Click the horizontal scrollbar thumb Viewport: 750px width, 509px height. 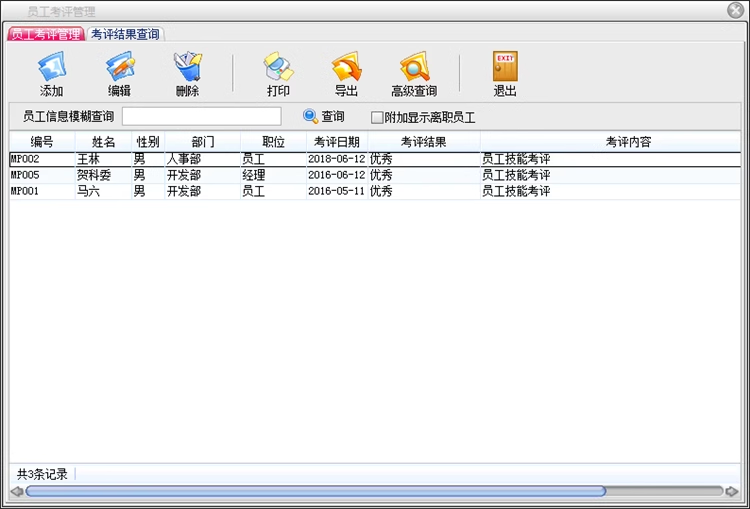pos(316,491)
